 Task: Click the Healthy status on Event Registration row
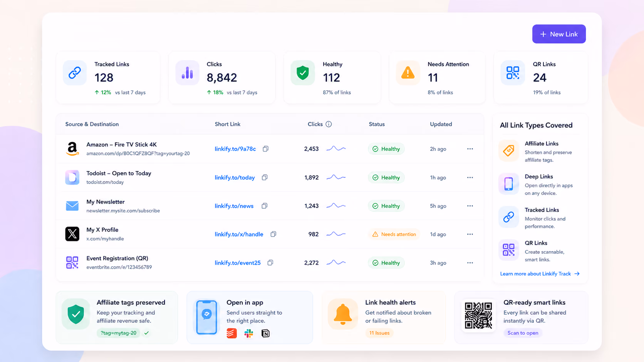point(386,263)
